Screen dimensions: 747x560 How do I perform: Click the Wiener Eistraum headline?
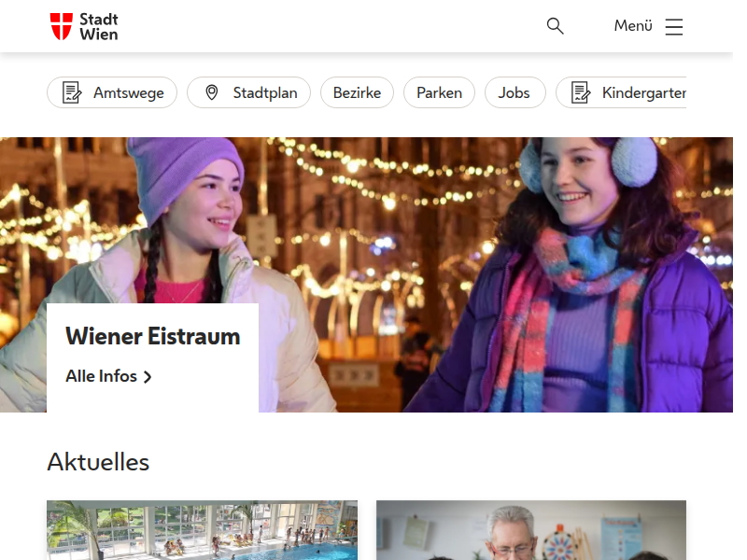(x=152, y=336)
